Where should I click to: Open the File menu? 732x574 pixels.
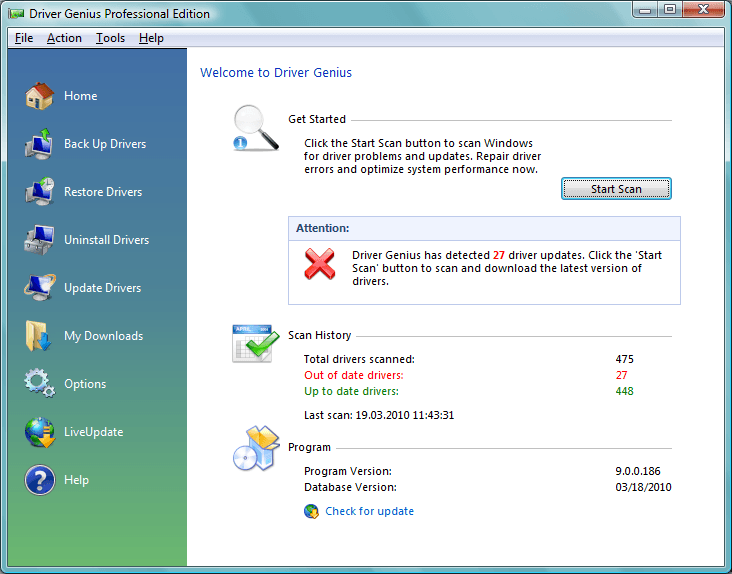(24, 38)
